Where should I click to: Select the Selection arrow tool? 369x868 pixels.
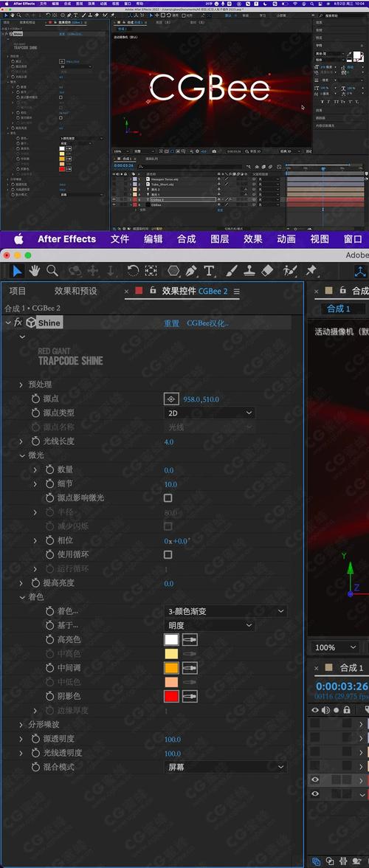[x=18, y=270]
